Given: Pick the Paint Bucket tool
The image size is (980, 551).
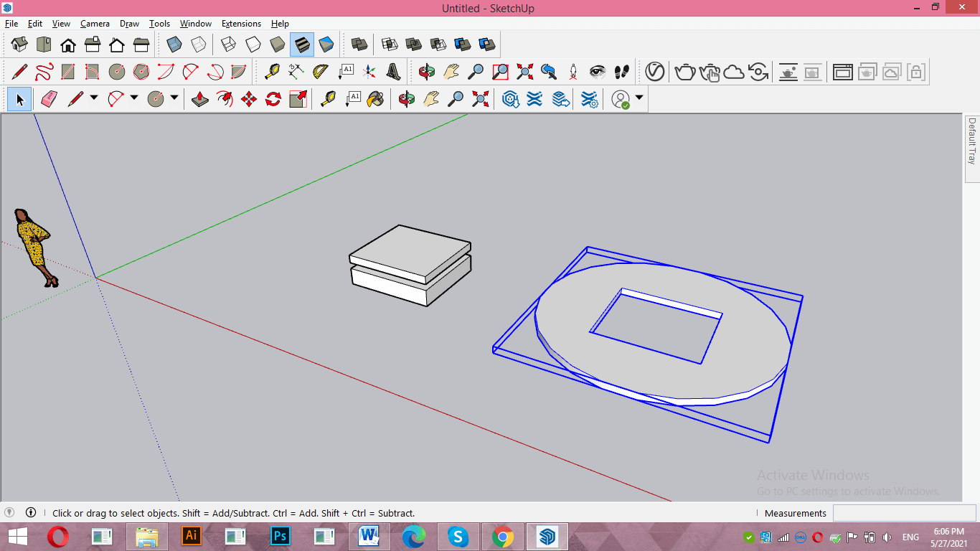Looking at the screenshot, I should coord(375,99).
